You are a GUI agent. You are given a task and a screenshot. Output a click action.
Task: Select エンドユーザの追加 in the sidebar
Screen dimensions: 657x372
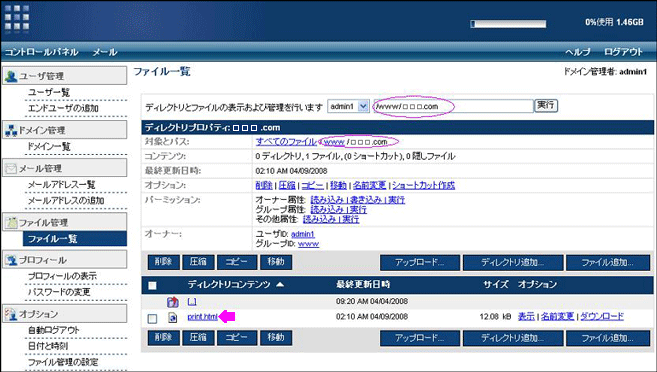[x=63, y=108]
